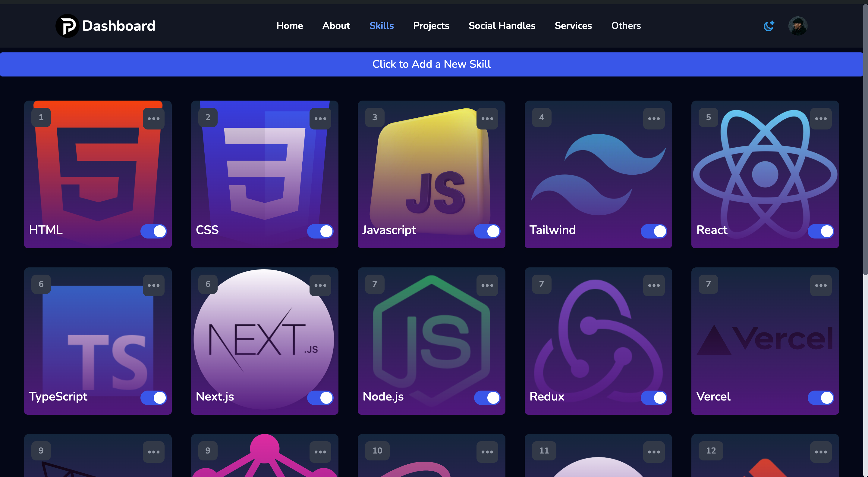Click the number 6 badge on TypeScript
This screenshot has width=868, height=477.
pyautogui.click(x=41, y=284)
